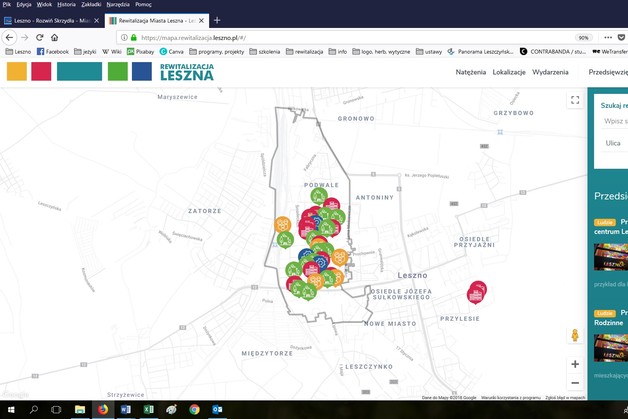Viewport: 628px width, 419px height.
Task: Close the Leszno - Rozwiń Skrzydła tab
Action: 97,20
